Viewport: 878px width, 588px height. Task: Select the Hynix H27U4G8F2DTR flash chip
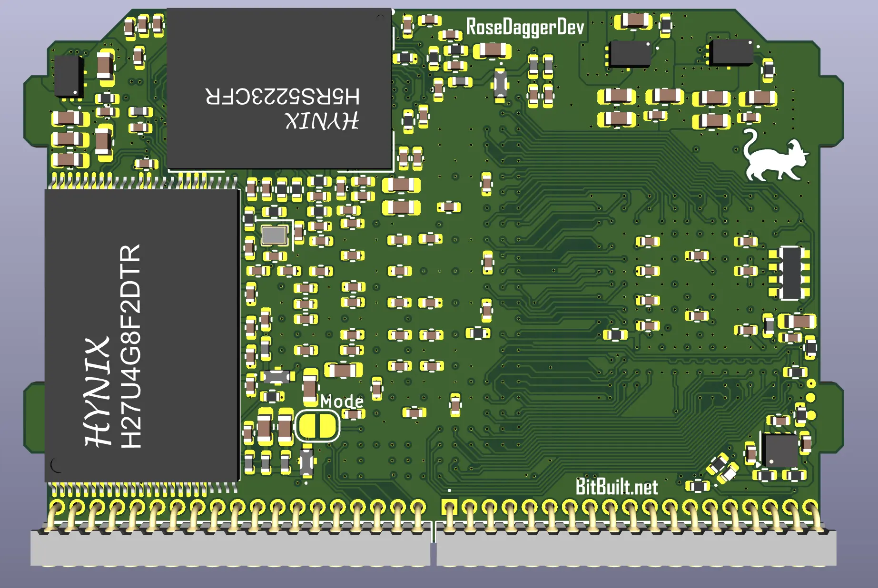pyautogui.click(x=142, y=335)
